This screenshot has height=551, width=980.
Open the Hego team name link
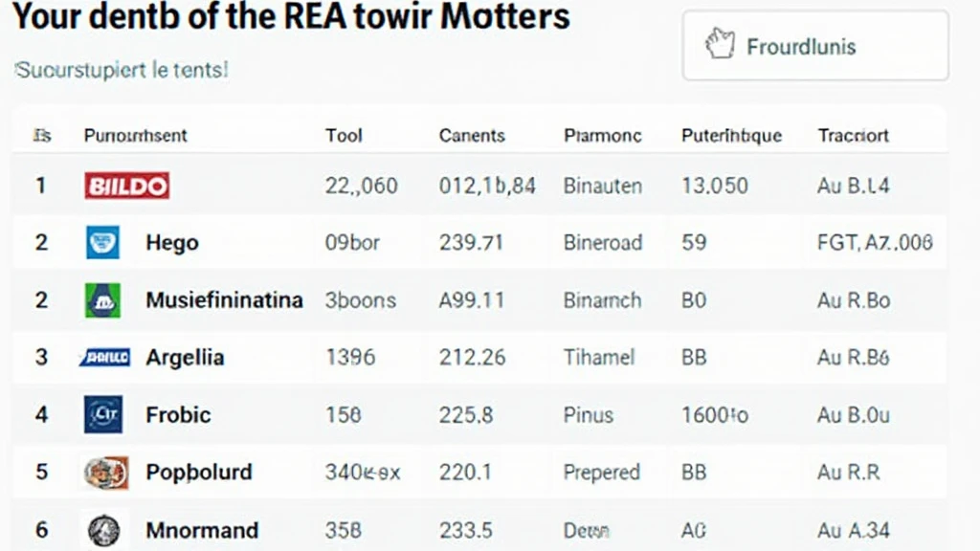click(x=172, y=243)
